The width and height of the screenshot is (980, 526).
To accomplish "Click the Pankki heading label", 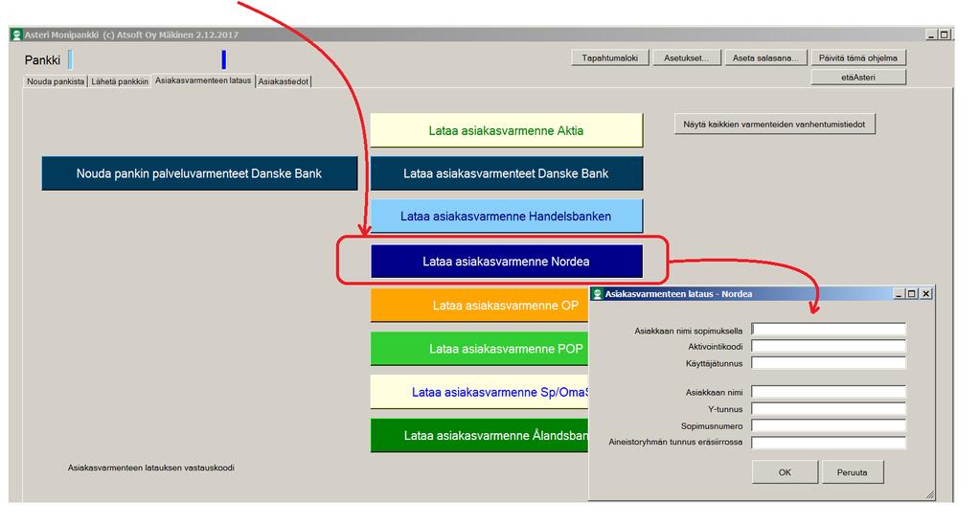I will pos(42,60).
